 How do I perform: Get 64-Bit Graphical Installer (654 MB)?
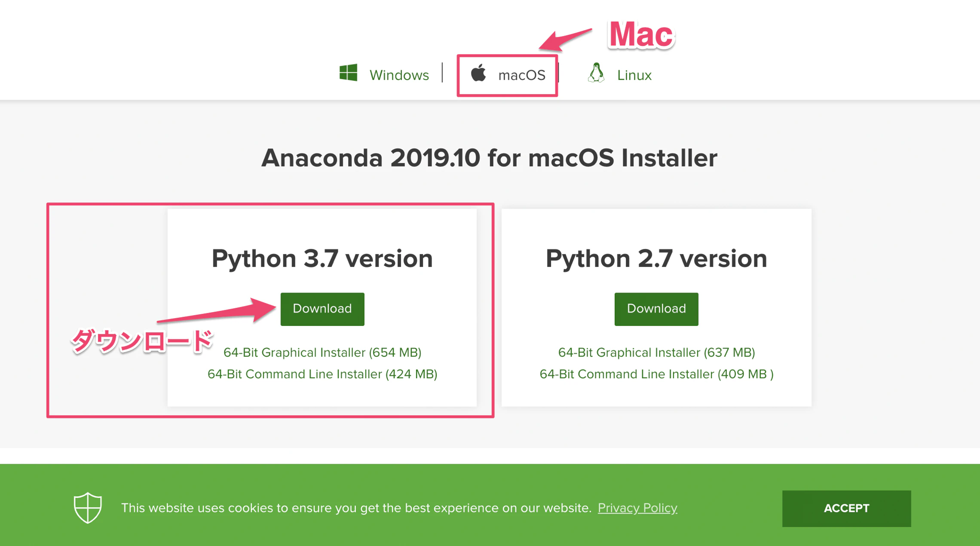pyautogui.click(x=322, y=353)
